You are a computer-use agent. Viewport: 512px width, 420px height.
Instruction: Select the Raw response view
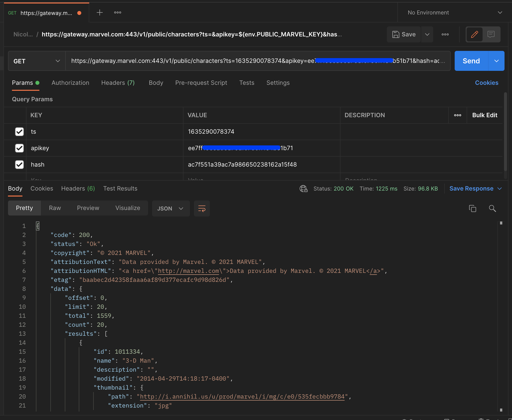(55, 208)
